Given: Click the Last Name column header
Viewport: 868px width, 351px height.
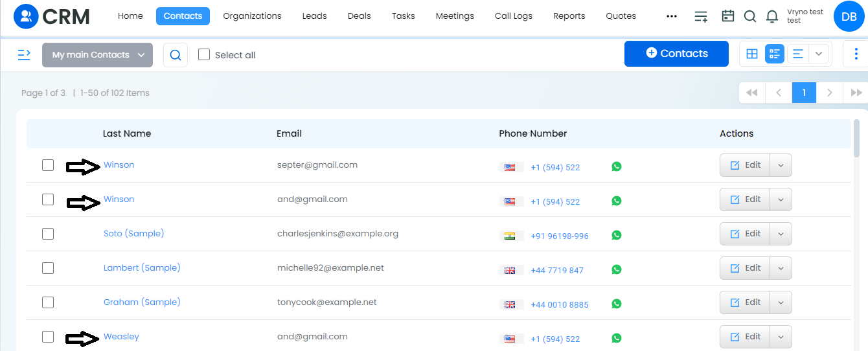Looking at the screenshot, I should tap(127, 133).
